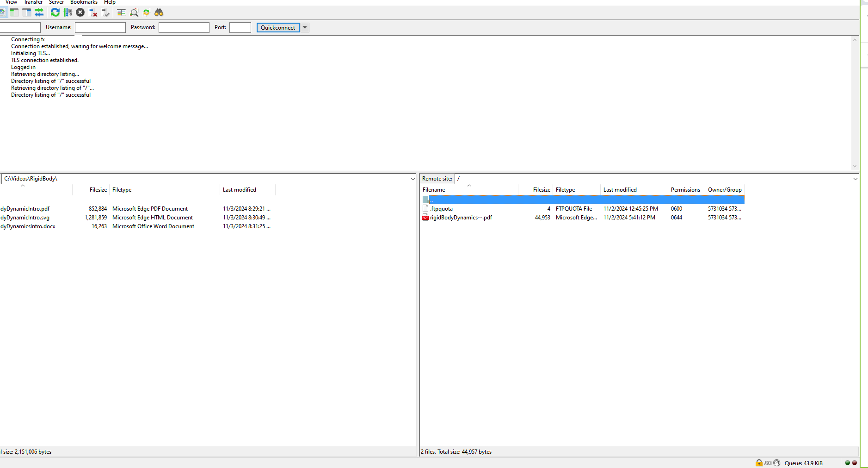Expand the local path C:\Videos\RigidBody\ dropdown
This screenshot has height=468, width=868.
(x=412, y=179)
